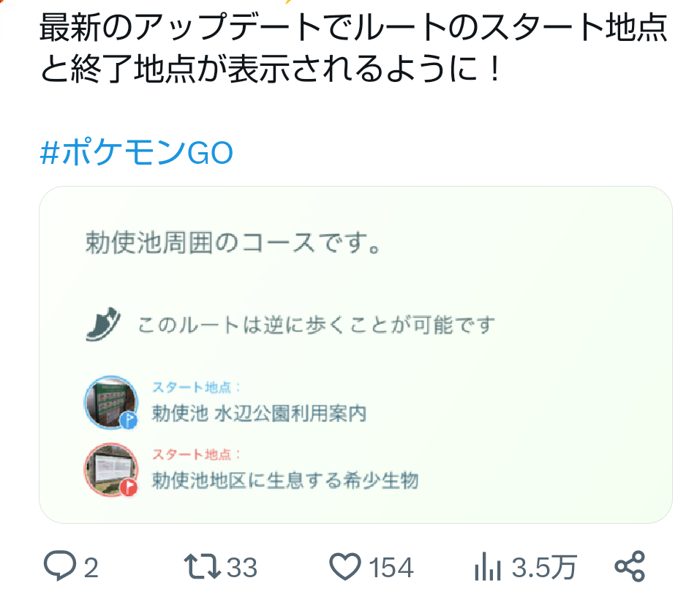Click the red スタート地点 label
The height and width of the screenshot is (616, 697).
(195, 454)
